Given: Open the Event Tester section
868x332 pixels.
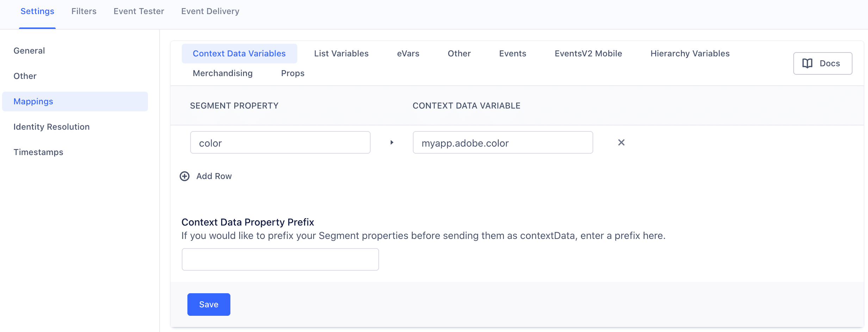Looking at the screenshot, I should click(x=138, y=11).
